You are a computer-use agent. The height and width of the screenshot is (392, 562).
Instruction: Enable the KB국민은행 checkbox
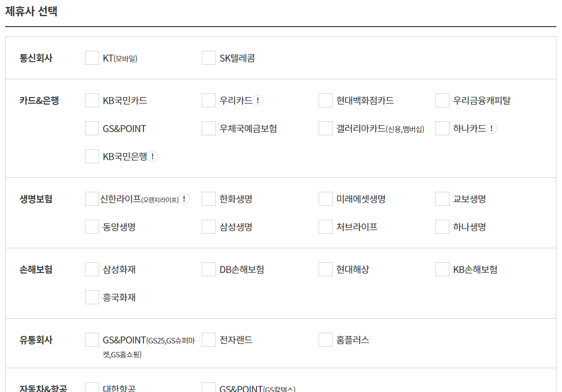(92, 156)
